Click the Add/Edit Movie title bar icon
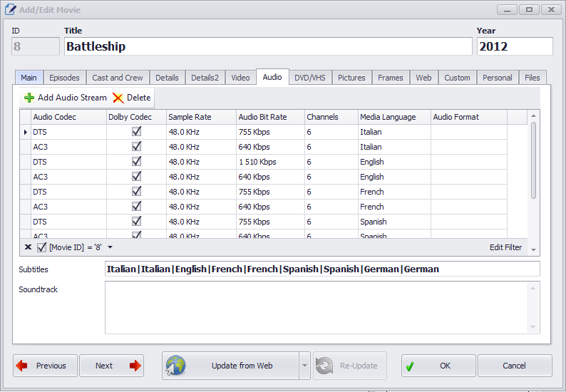566x392 pixels. [10, 10]
